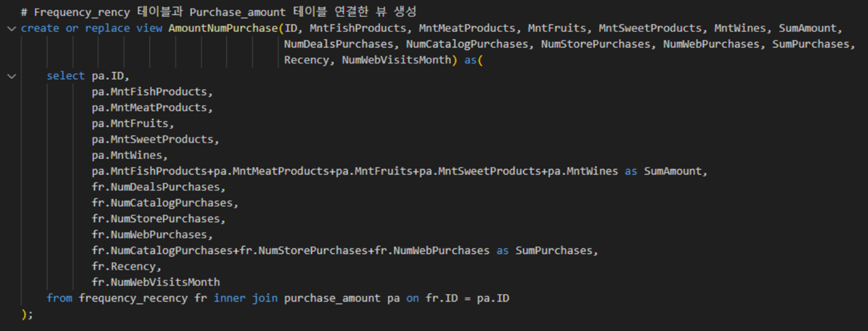Click the comment line about Frequency_rency 테이블
Screen dimensions: 868x331
pos(219,12)
